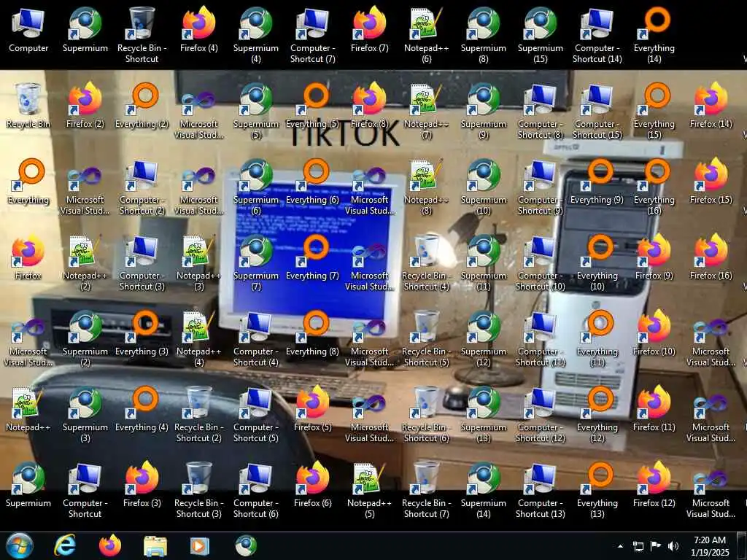The height and width of the screenshot is (560, 747).
Task: Select the Notepad++ (6) shortcut
Action: 426,36
